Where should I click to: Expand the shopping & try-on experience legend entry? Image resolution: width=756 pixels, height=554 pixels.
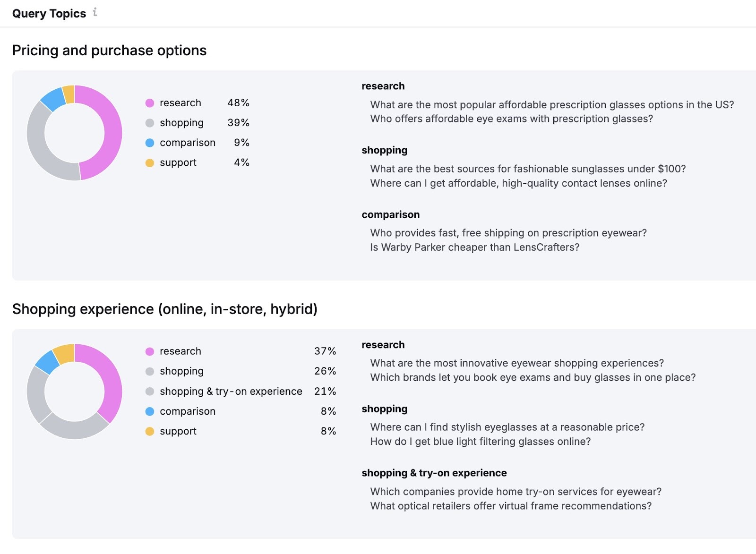230,391
